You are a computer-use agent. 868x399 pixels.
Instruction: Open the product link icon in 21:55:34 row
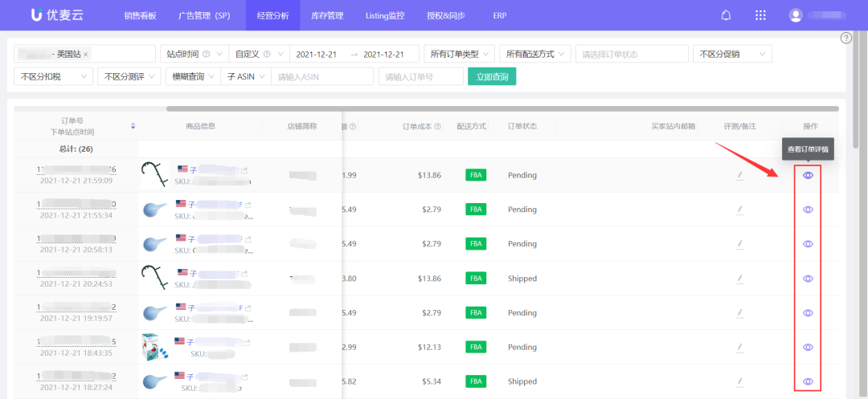248,205
